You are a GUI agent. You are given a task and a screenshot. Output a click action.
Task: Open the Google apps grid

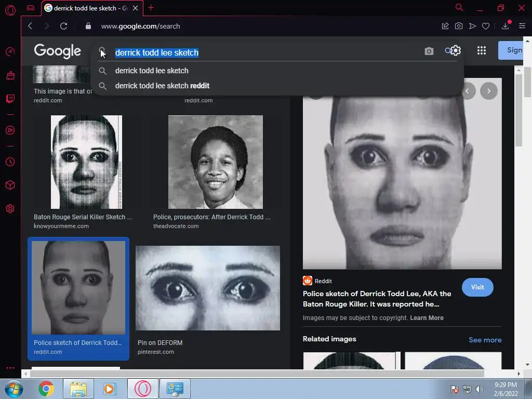[x=482, y=50]
